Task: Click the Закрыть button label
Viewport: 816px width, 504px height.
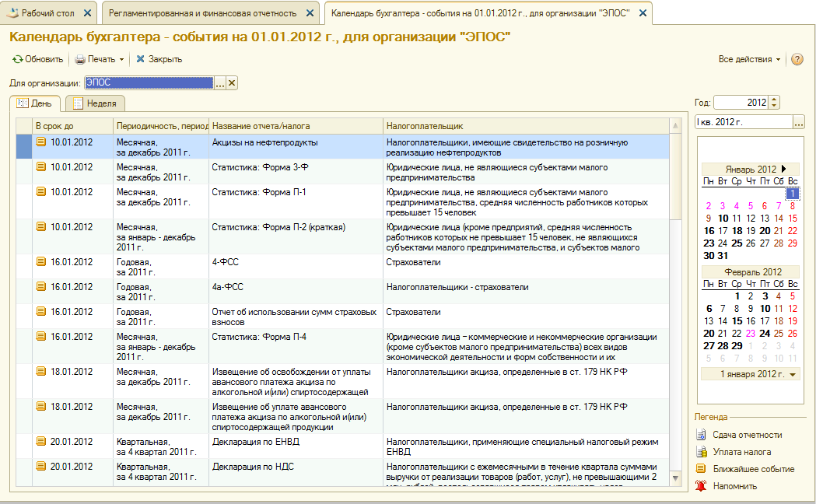Action: coord(165,59)
